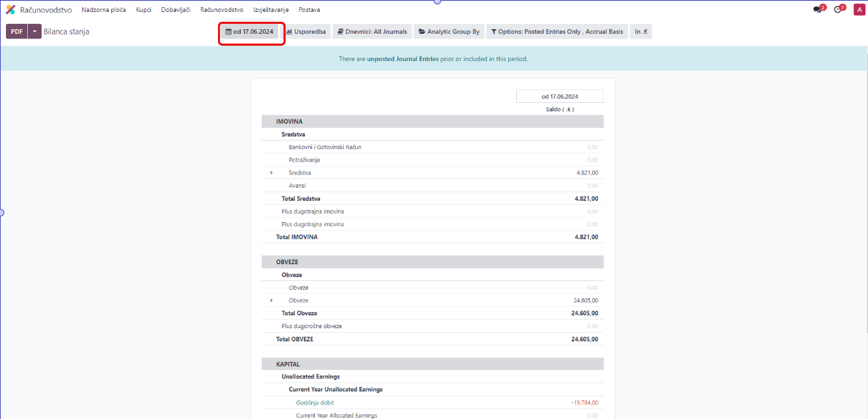Open the activities clock icon
This screenshot has width=868, height=419.
pyautogui.click(x=838, y=10)
